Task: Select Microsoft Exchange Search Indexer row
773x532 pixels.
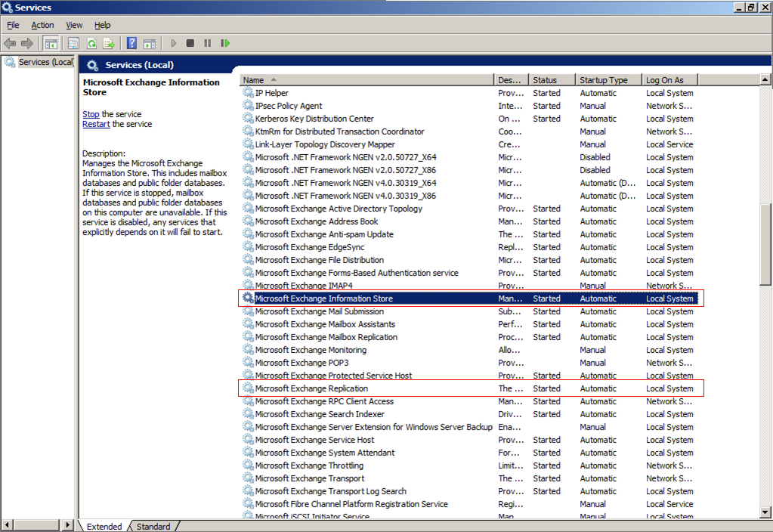Action: tap(470, 413)
